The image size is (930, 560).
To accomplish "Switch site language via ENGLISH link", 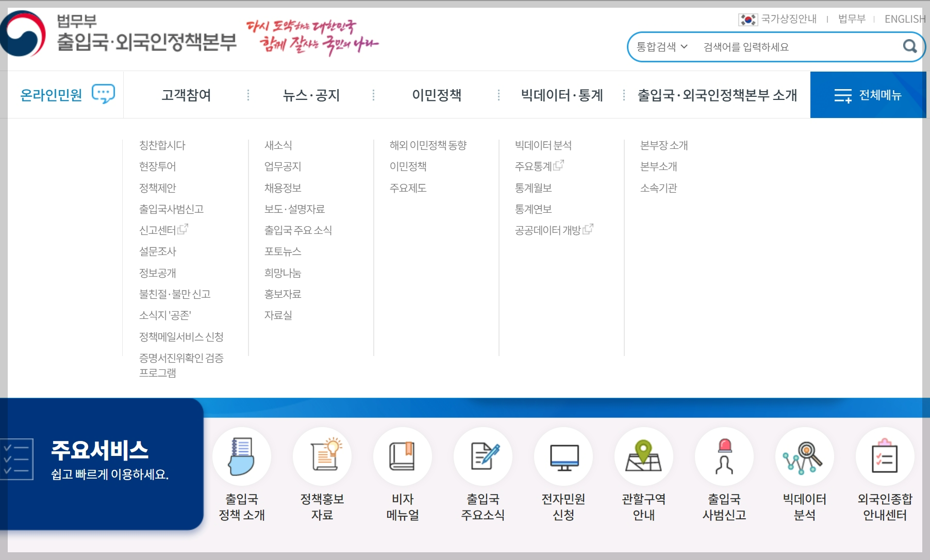I will (904, 19).
